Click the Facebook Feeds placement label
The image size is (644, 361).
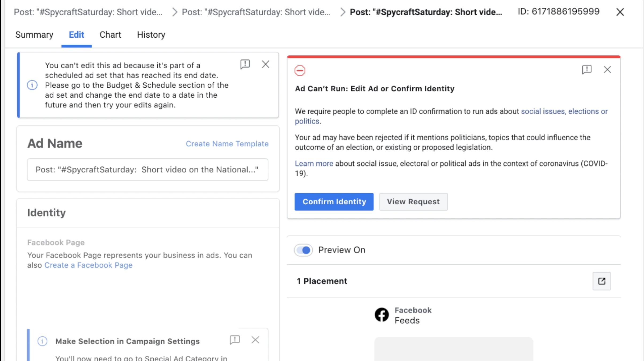pyautogui.click(x=413, y=315)
